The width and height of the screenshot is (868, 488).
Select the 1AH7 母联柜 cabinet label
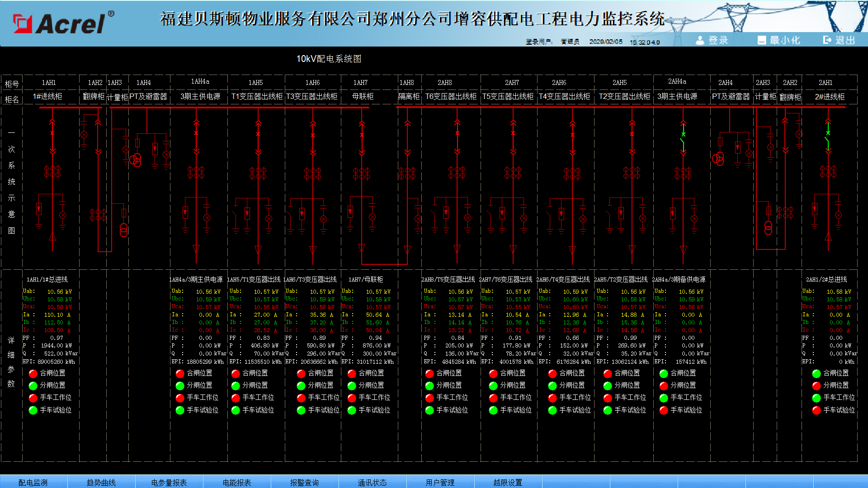(x=363, y=96)
